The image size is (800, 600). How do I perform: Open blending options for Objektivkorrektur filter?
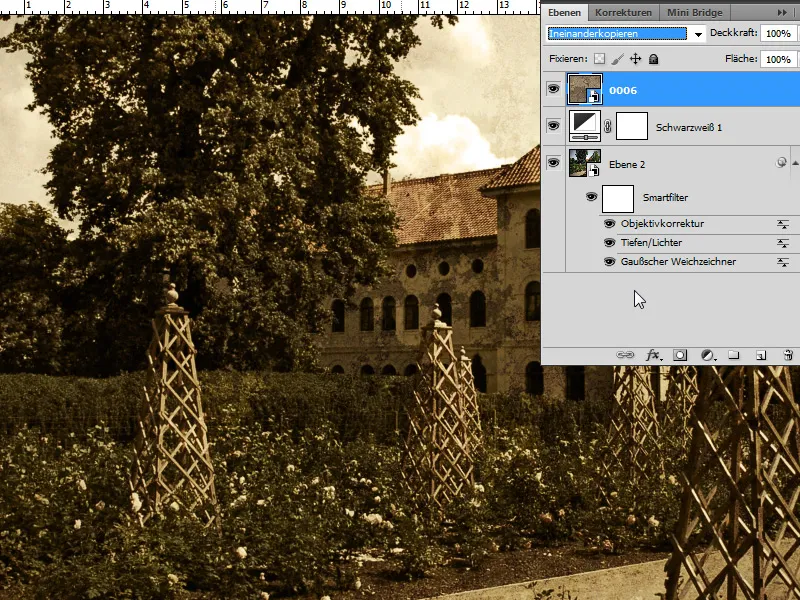pyautogui.click(x=783, y=224)
